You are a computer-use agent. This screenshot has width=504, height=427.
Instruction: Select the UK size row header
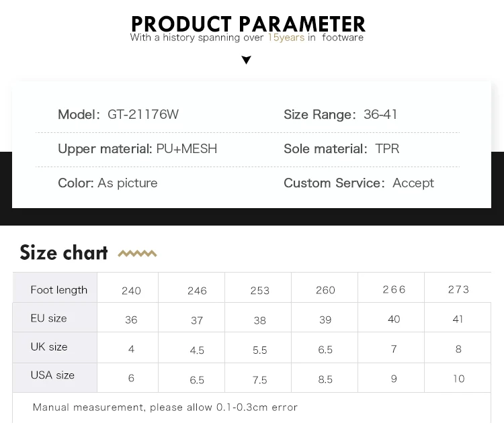49,347
